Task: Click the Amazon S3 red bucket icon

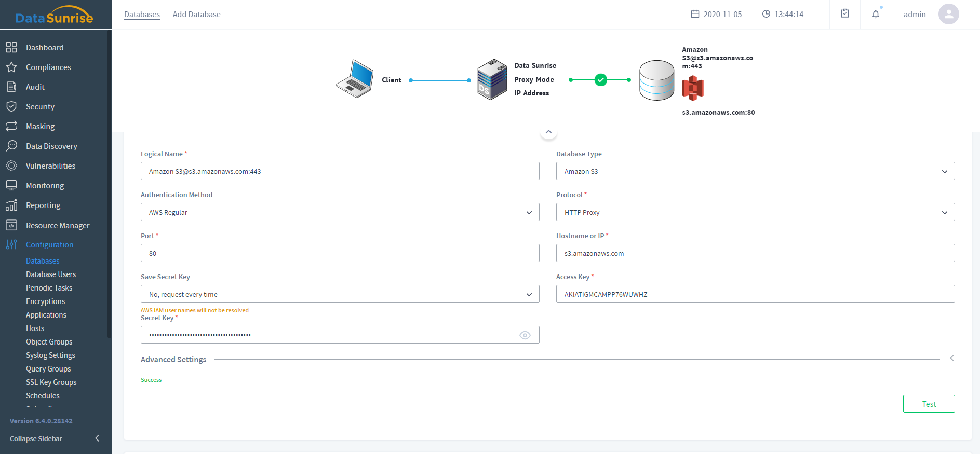Action: [693, 88]
